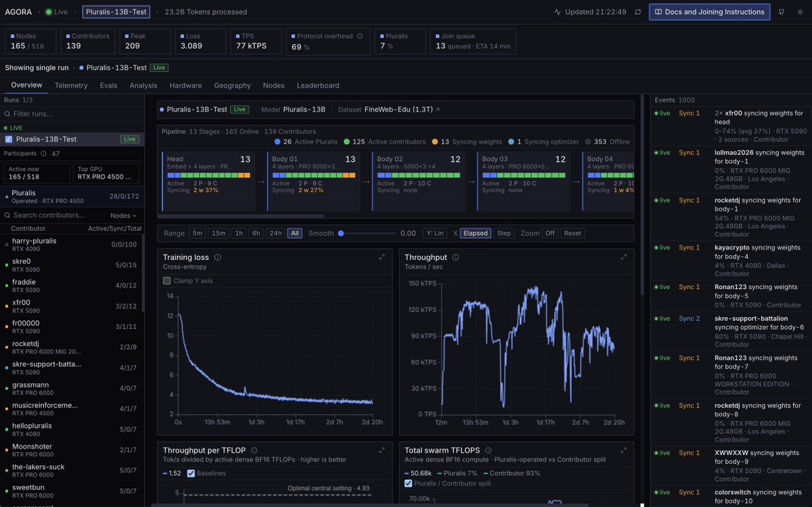Set range to 24h
Image resolution: width=812 pixels, height=507 pixels.
coord(275,233)
